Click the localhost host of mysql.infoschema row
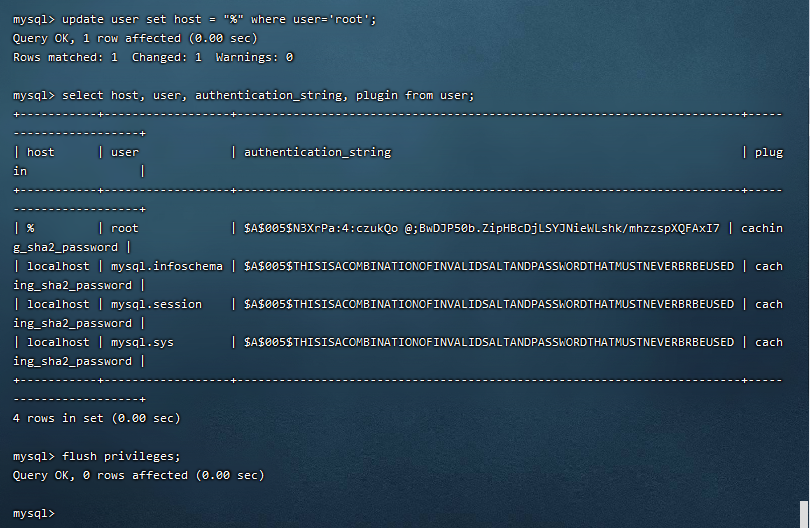Screen dimensions: 810x528 pyautogui.click(x=58, y=266)
